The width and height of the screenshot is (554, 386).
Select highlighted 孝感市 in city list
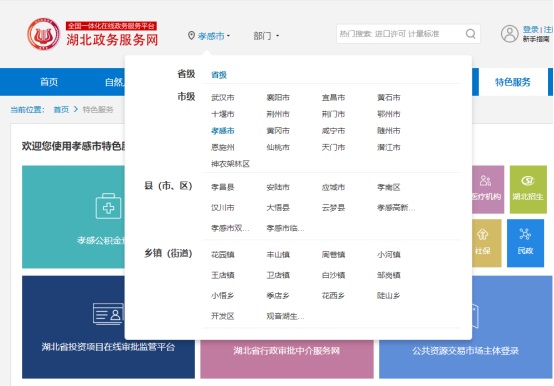tap(223, 131)
